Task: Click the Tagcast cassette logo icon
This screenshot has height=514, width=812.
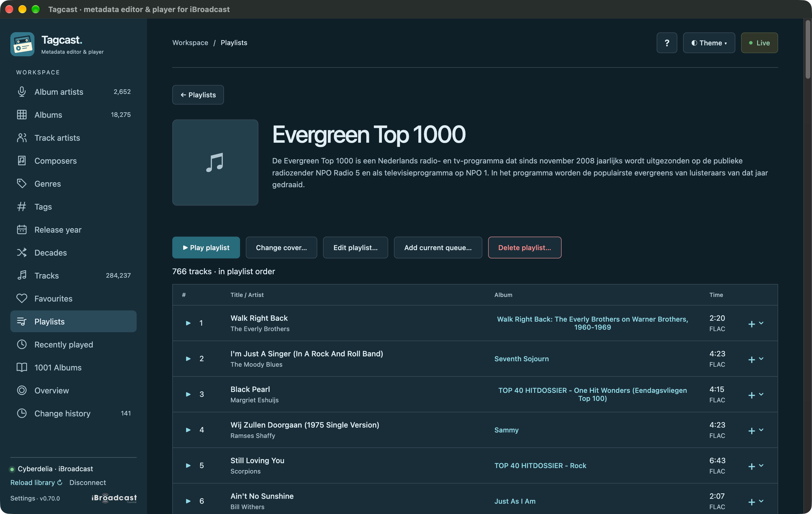Action: [x=22, y=44]
